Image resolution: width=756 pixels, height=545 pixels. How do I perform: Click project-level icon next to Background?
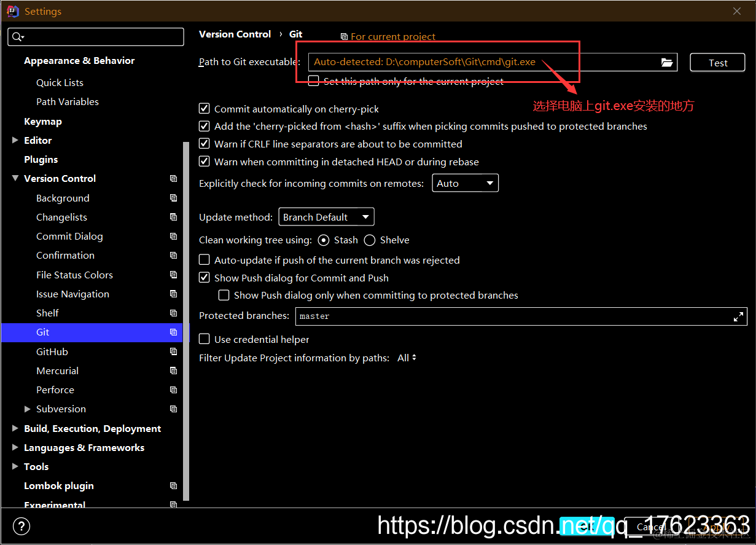point(173,198)
